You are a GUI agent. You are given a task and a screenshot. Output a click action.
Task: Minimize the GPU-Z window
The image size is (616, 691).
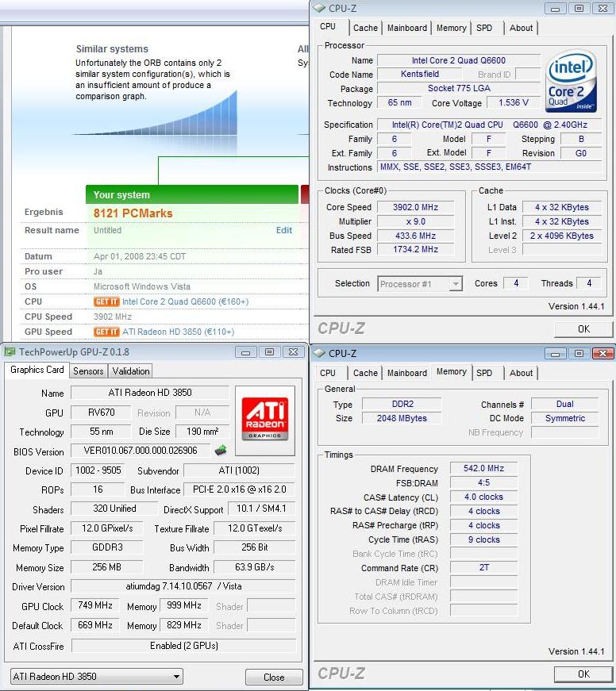[x=246, y=352]
